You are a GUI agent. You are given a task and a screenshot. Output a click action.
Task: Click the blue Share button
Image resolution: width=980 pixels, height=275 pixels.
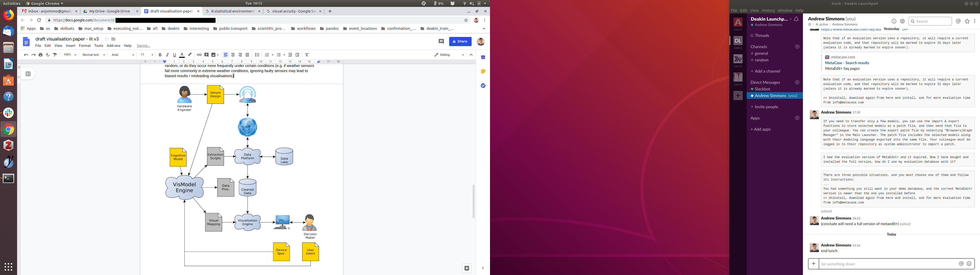[460, 42]
